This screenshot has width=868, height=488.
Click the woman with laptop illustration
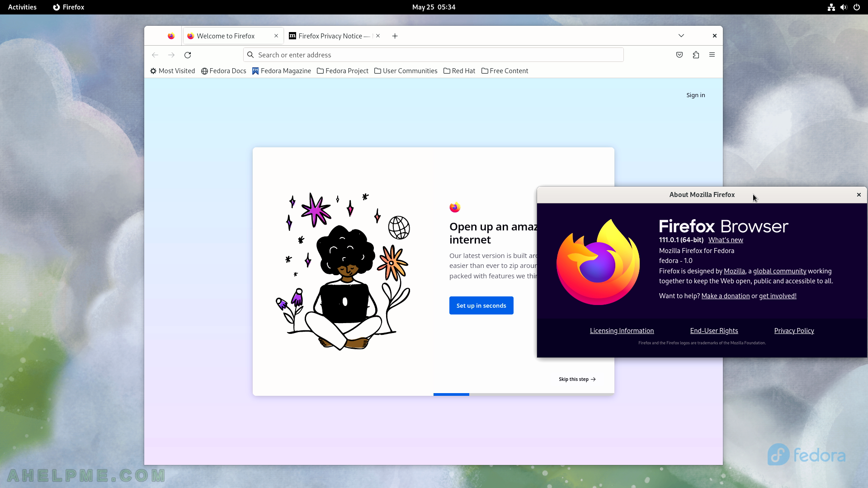[344, 271]
